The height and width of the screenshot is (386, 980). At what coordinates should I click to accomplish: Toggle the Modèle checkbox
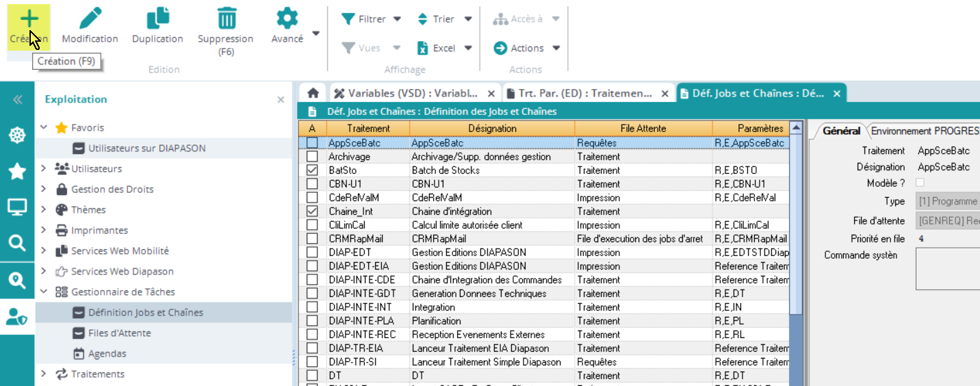click(x=920, y=183)
